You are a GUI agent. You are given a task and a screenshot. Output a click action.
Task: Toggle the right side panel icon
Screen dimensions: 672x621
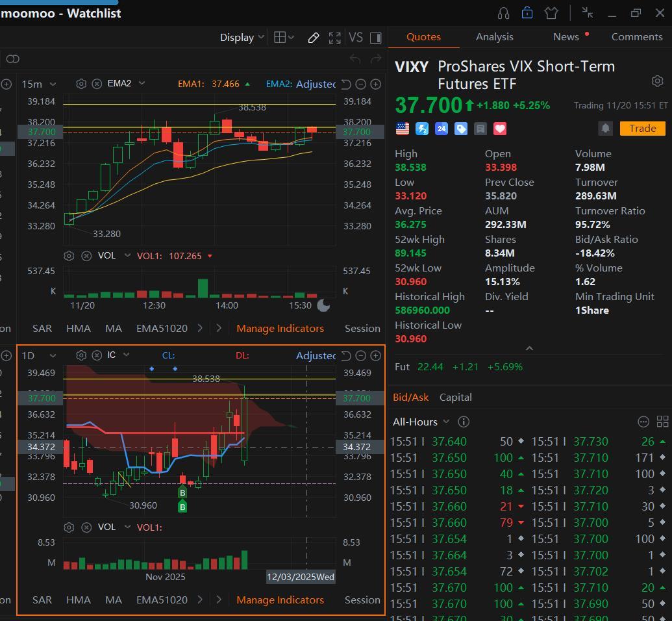pos(376,38)
